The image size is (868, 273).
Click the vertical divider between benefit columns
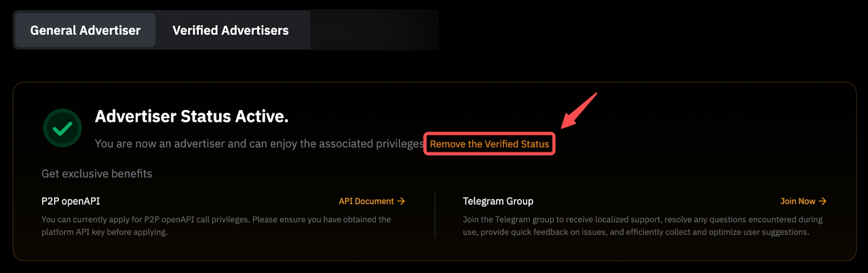click(x=435, y=216)
